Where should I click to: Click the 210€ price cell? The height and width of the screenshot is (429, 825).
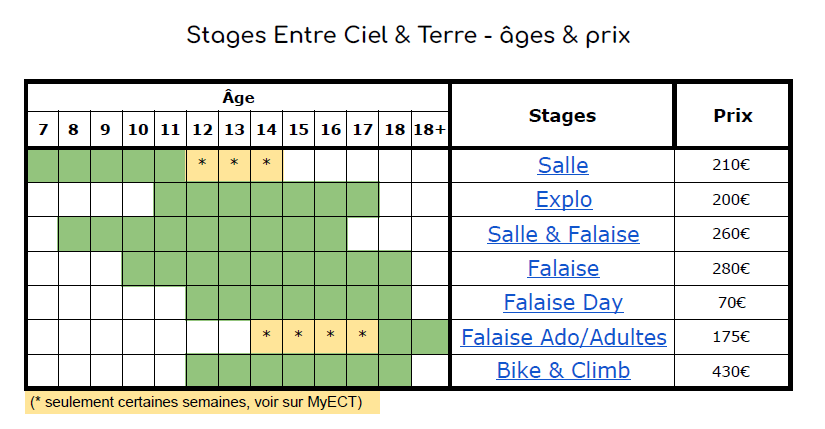click(x=731, y=165)
